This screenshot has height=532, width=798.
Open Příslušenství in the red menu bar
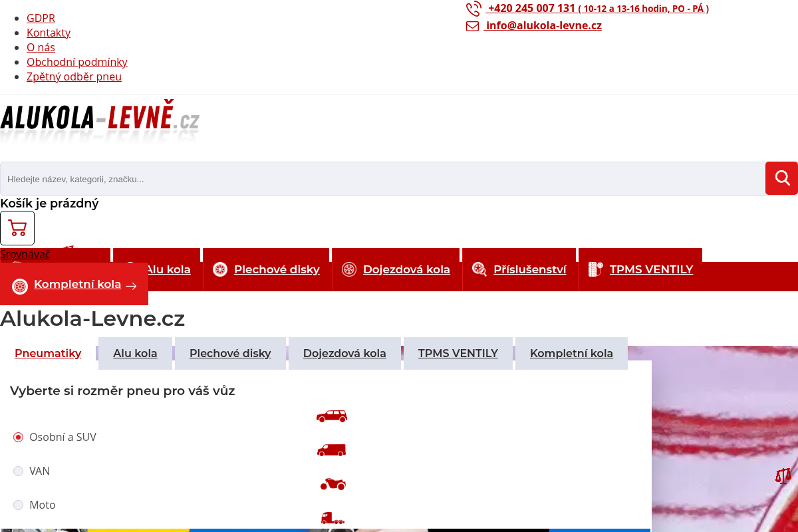pos(530,269)
